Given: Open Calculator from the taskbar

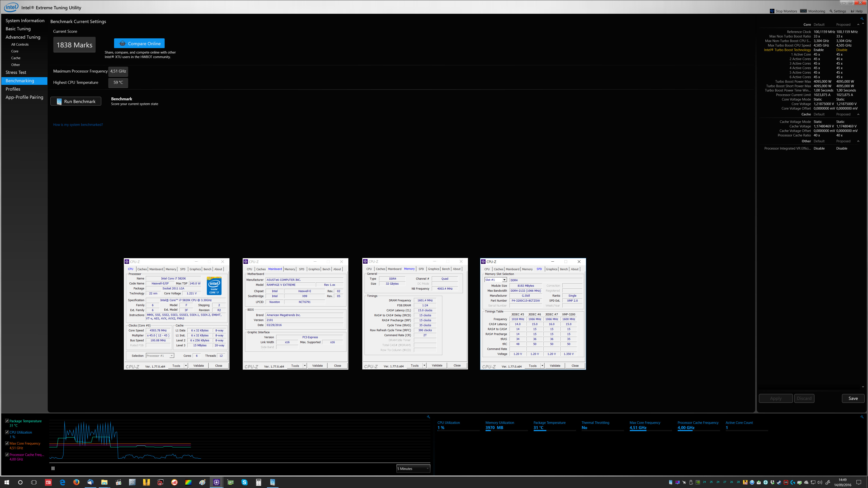Looking at the screenshot, I should tap(258, 482).
